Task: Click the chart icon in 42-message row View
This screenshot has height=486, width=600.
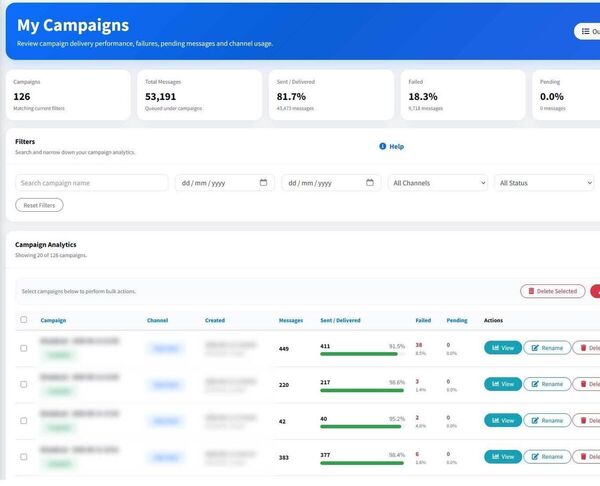Action: [x=496, y=421]
